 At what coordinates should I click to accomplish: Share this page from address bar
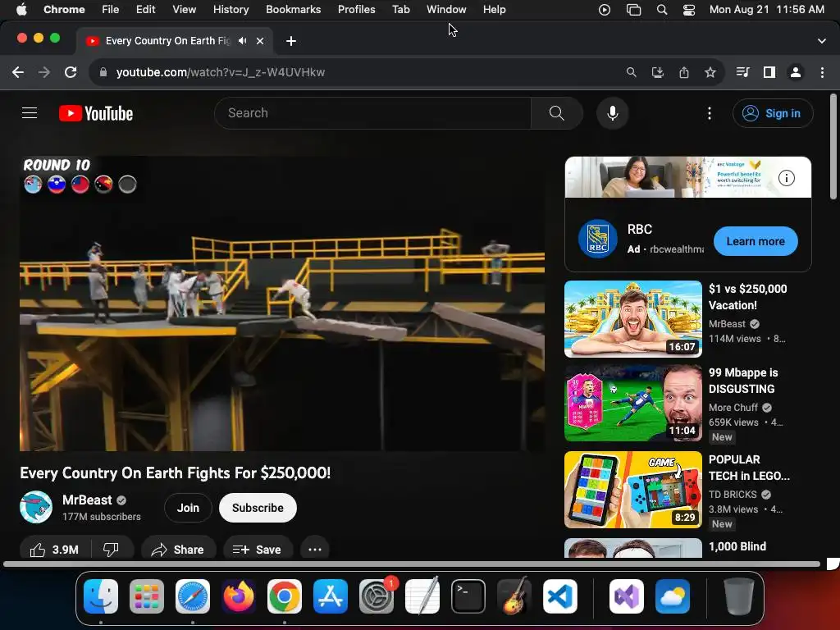[684, 72]
